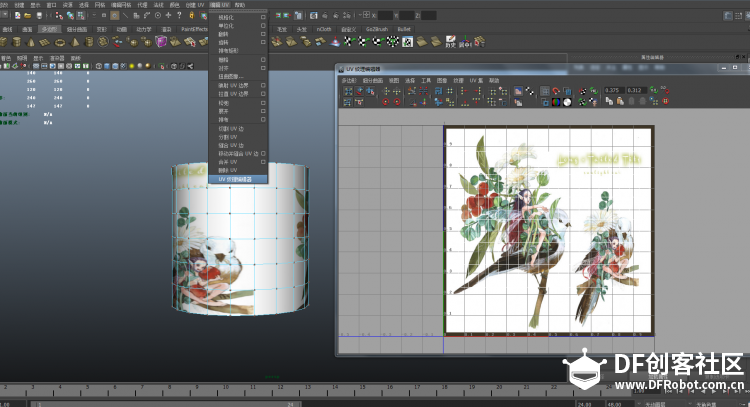Switch to nCloth shelf tab
The height and width of the screenshot is (407, 750).
point(323,29)
